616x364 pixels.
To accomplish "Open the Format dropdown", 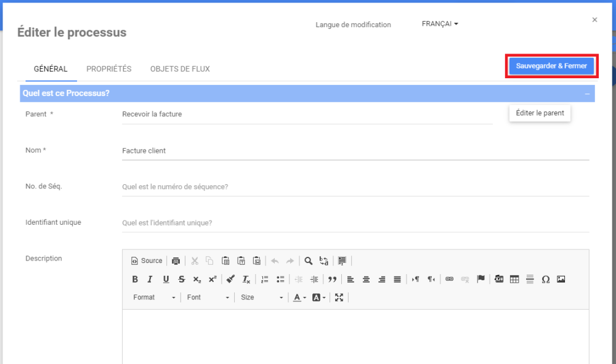I will (x=154, y=297).
